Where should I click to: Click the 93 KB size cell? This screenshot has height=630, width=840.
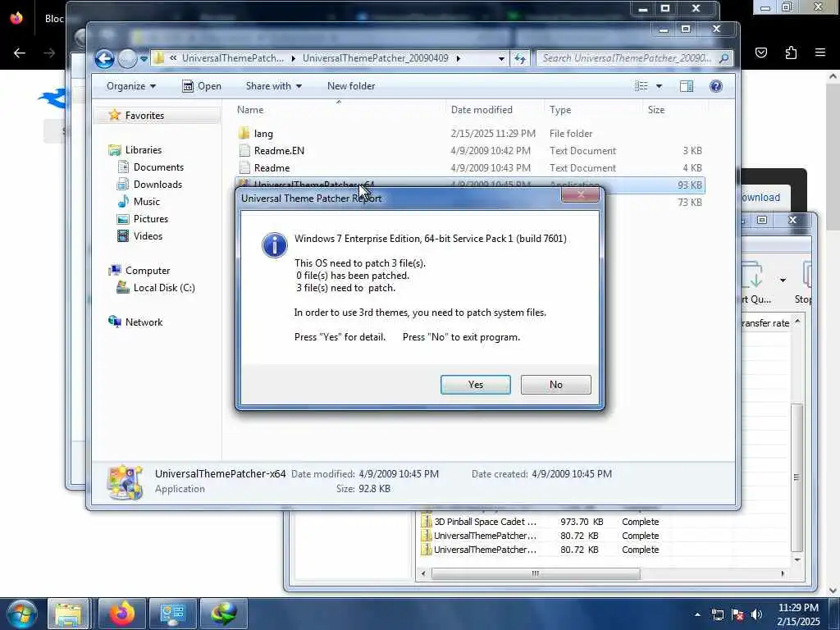(x=689, y=185)
